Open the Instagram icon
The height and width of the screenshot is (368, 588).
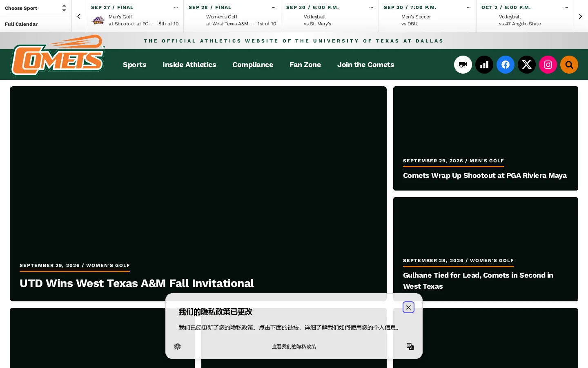[x=548, y=65]
